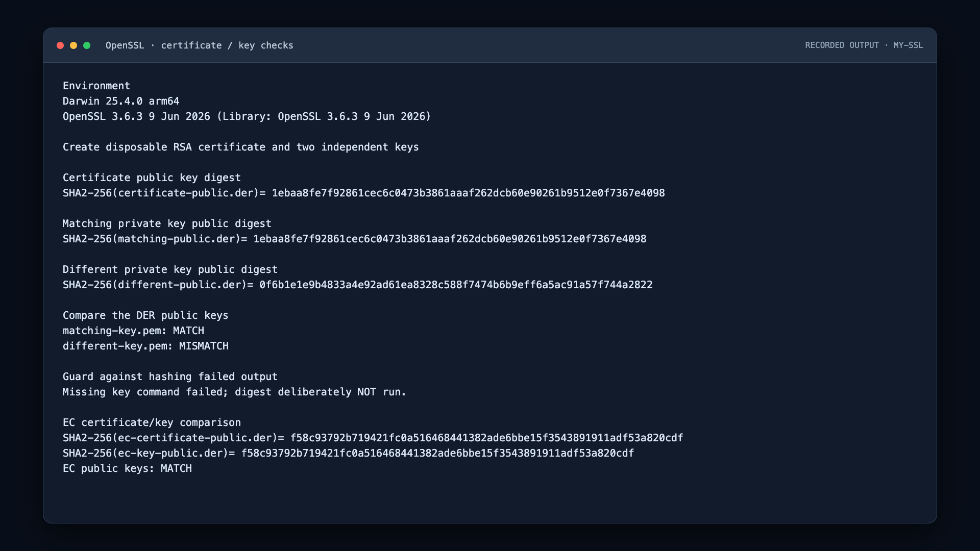The image size is (980, 551).
Task: Click 'EC certificate/key comparison' heading
Action: coord(152,422)
